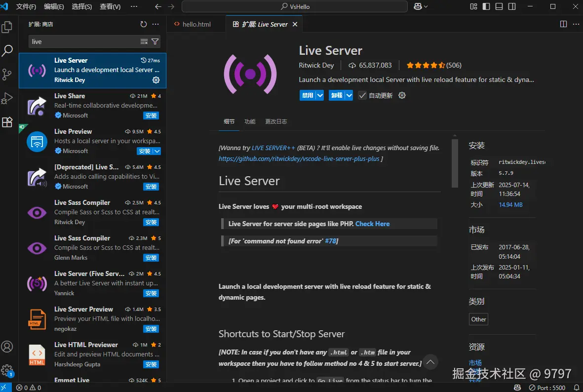Switch to the Details tab (细节)

coord(229,121)
